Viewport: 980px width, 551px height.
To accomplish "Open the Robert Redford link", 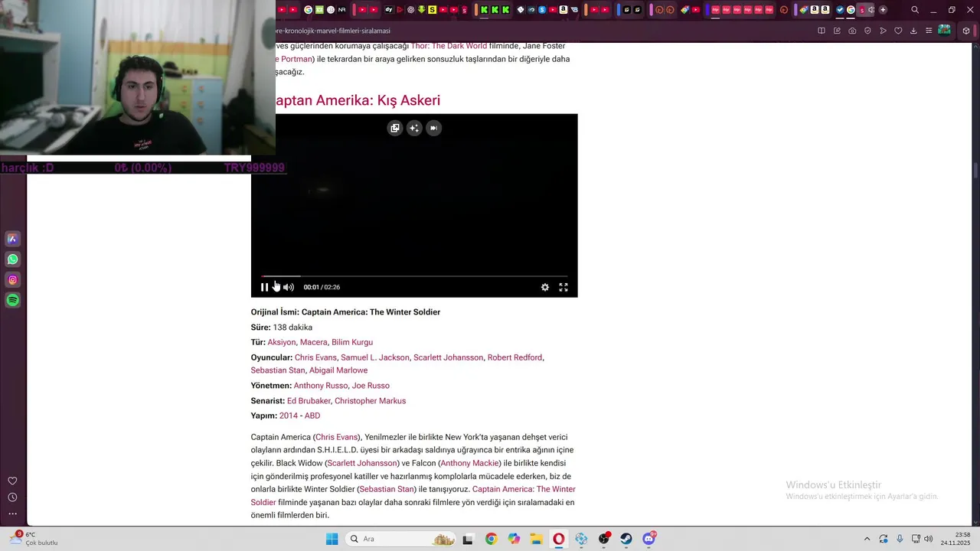I will point(514,357).
